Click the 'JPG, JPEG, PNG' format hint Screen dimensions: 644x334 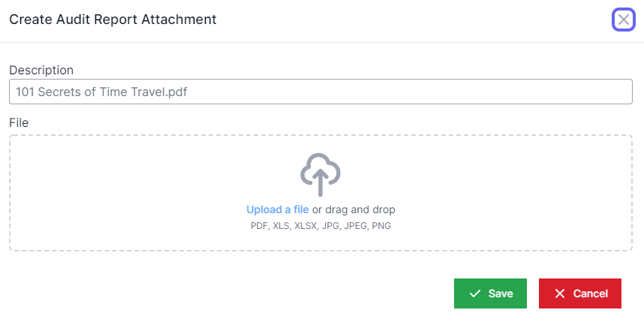pyautogui.click(x=357, y=225)
